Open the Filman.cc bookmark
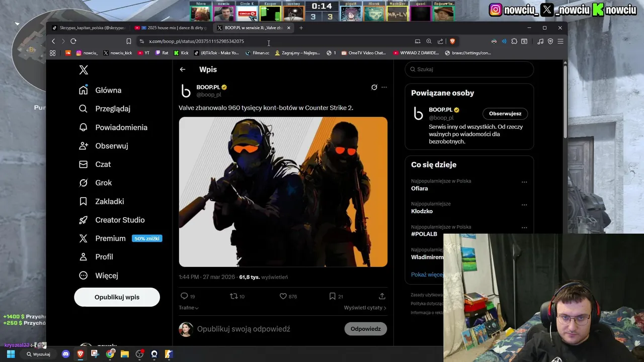 257,53
